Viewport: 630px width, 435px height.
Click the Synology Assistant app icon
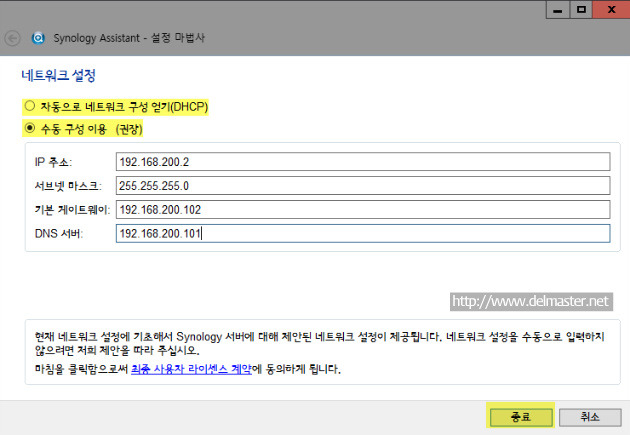38,38
